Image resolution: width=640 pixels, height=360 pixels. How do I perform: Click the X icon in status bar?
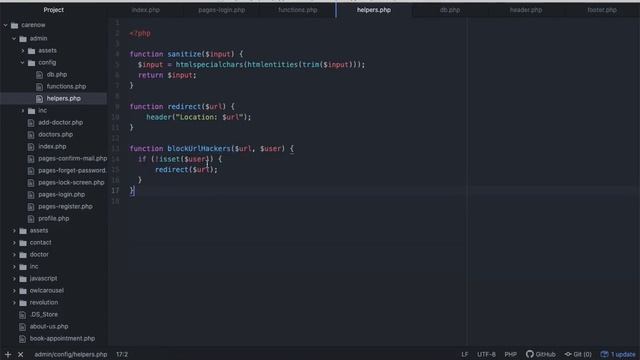point(20,355)
